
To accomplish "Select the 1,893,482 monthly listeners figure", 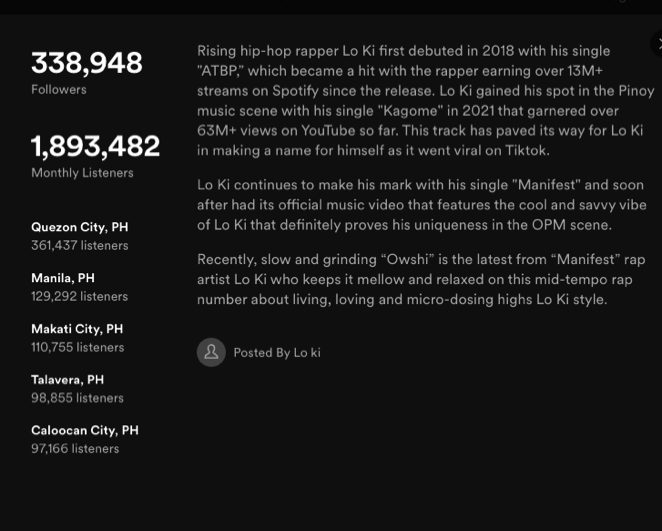I will pyautogui.click(x=95, y=146).
